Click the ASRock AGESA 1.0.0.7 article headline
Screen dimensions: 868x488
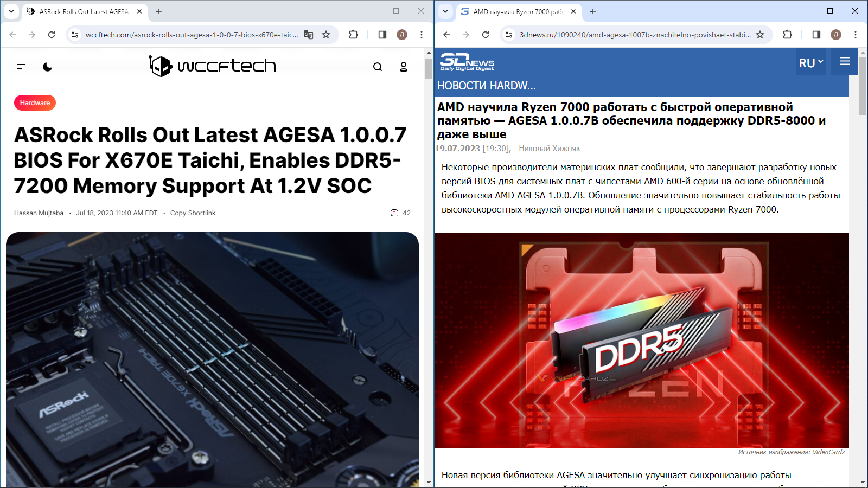point(210,160)
